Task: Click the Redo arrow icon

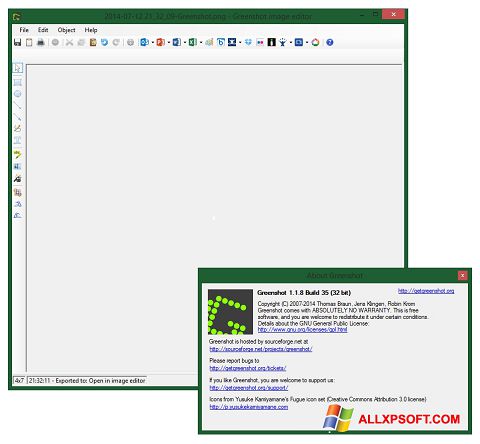Action: [116, 42]
